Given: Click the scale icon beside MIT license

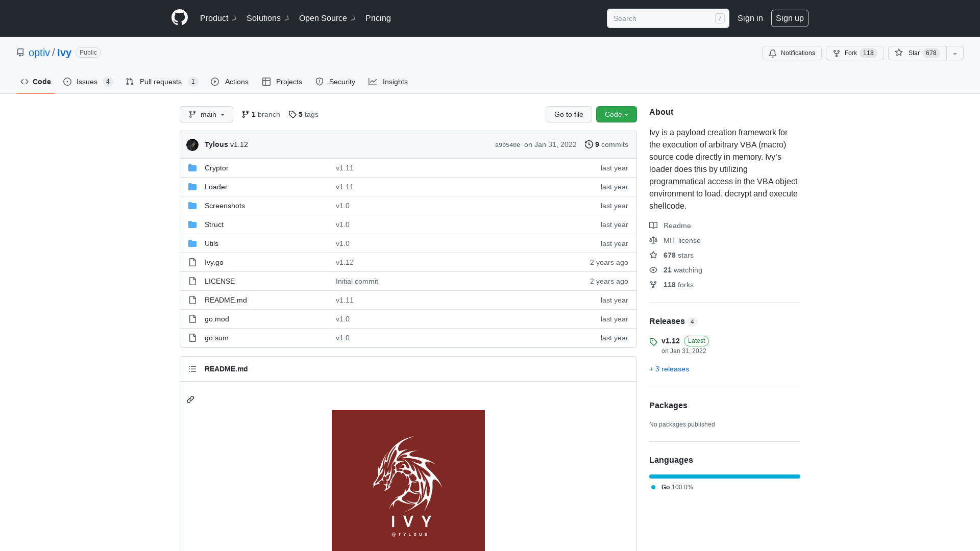Looking at the screenshot, I should point(653,240).
